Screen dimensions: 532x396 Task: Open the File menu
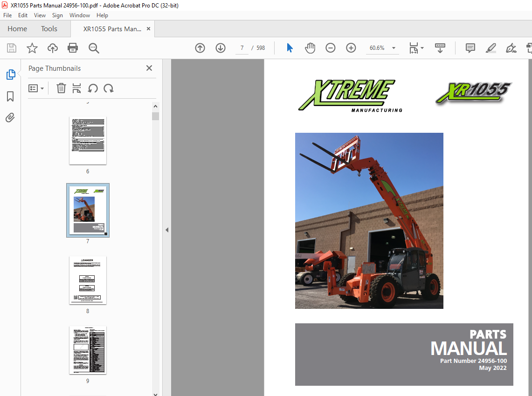tap(7, 15)
